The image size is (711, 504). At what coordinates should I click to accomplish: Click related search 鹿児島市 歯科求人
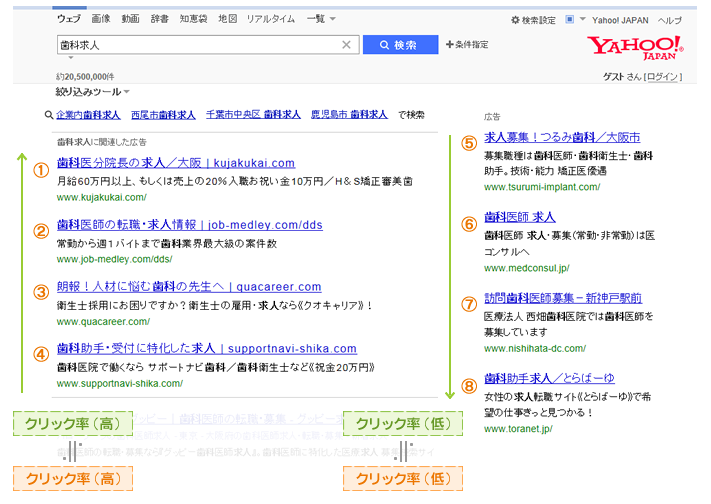[349, 114]
